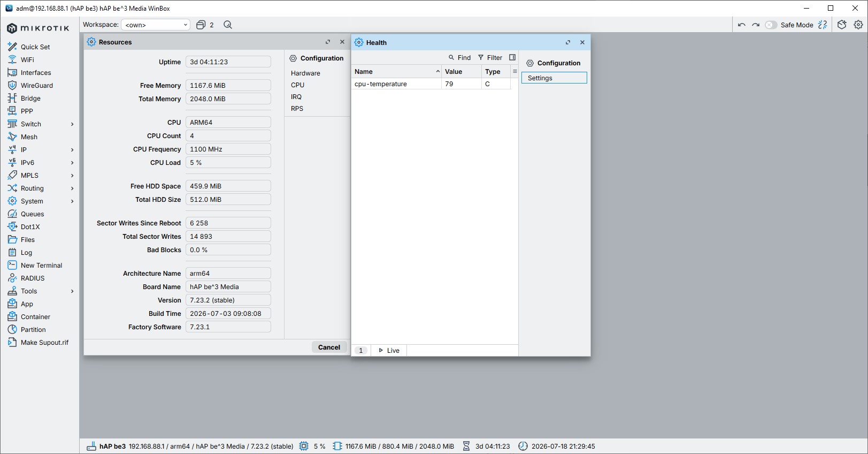This screenshot has height=454, width=868.
Task: Sort Health table by Value column
Action: click(x=462, y=71)
